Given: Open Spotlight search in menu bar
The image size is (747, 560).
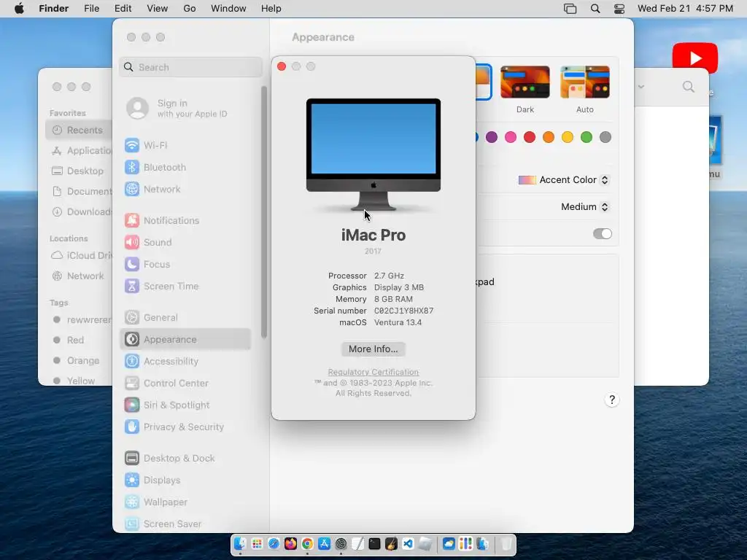Looking at the screenshot, I should [x=595, y=9].
